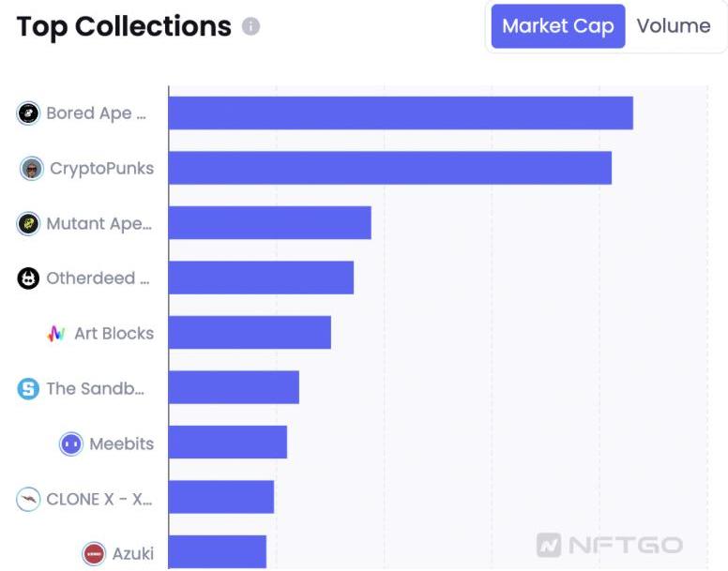
Task: Click the Azuki red logo icon
Action: tap(94, 554)
